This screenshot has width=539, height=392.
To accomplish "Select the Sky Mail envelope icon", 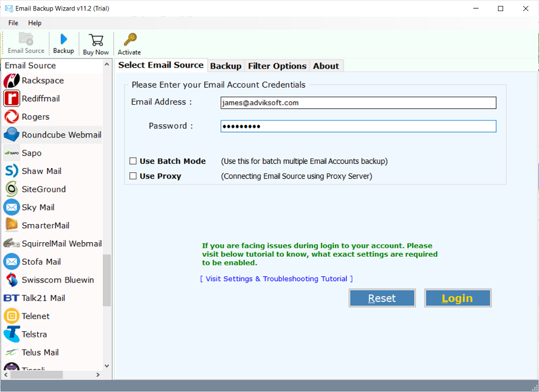I will pos(12,207).
